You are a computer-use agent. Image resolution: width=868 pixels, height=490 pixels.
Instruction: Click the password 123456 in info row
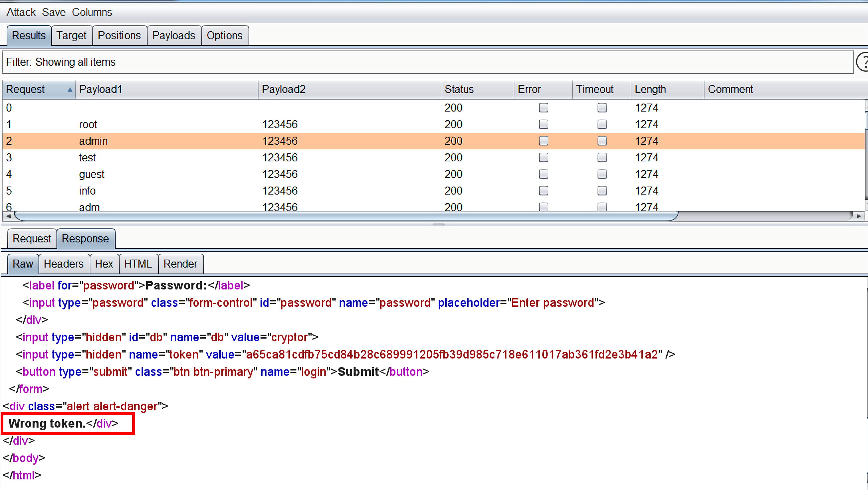280,191
